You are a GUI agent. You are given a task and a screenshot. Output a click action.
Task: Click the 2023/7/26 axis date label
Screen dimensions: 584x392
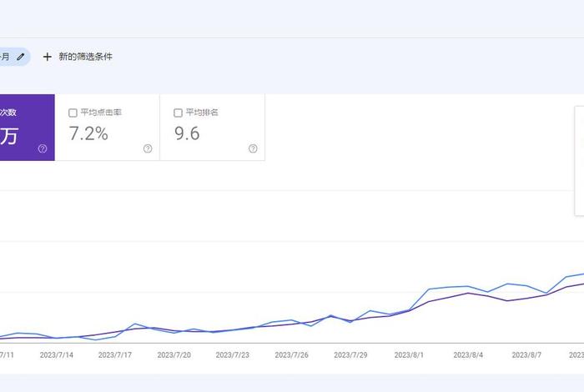[x=292, y=355]
